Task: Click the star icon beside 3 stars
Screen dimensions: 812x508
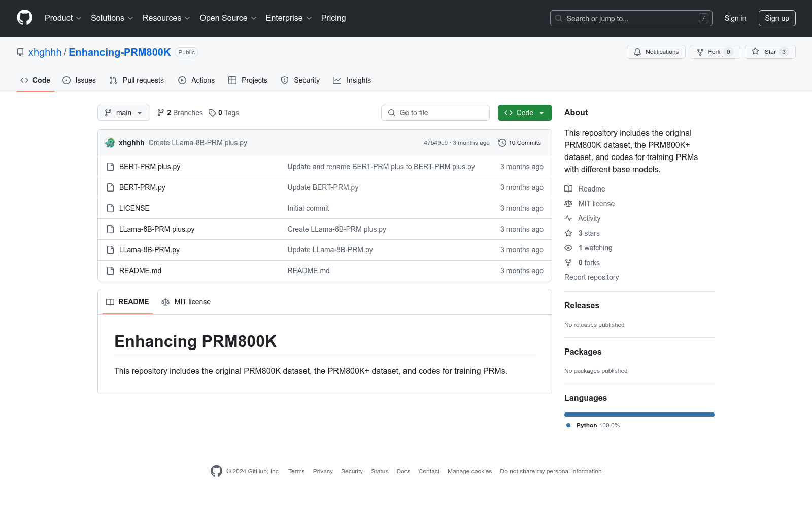Action: (568, 233)
